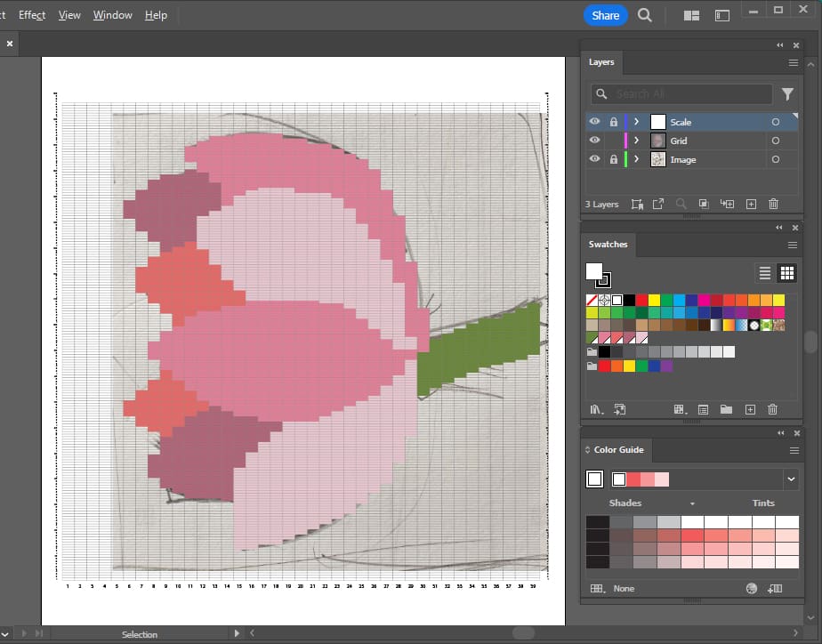Switch Swatches to list view
This screenshot has width=822, height=644.
pyautogui.click(x=764, y=273)
